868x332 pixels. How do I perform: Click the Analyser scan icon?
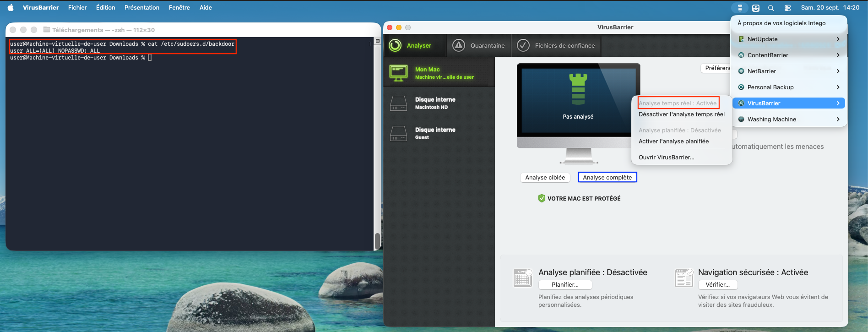tap(395, 45)
